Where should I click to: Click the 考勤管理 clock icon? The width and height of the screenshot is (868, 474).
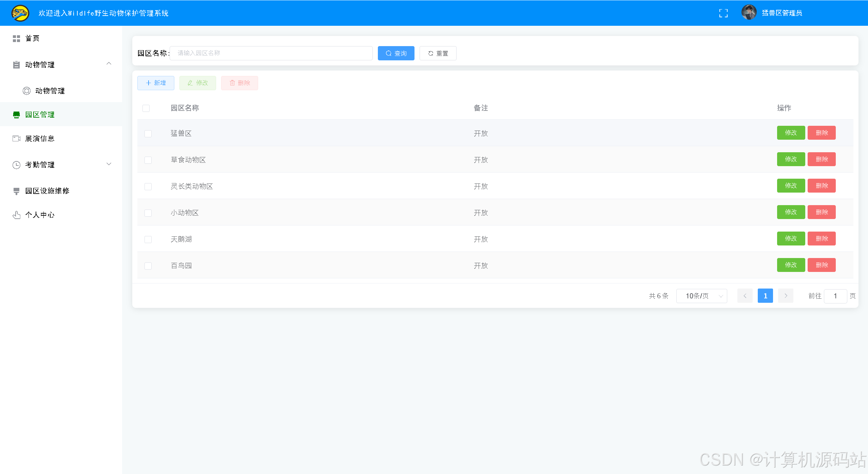point(16,165)
